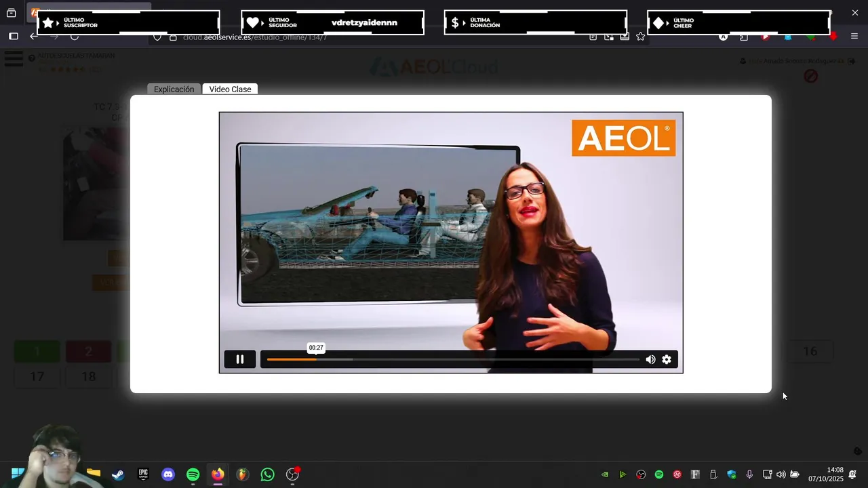
Task: Select question number 18 in the background
Action: pyautogui.click(x=88, y=376)
